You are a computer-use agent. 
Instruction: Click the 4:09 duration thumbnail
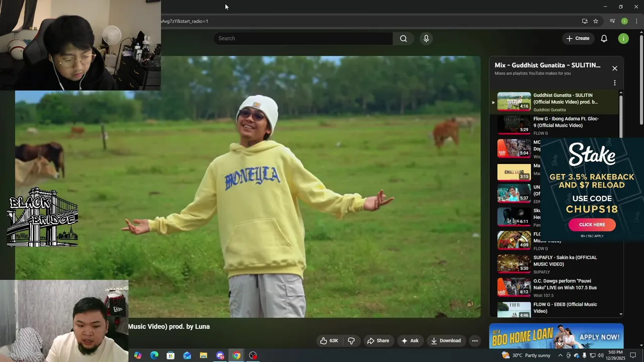514,240
